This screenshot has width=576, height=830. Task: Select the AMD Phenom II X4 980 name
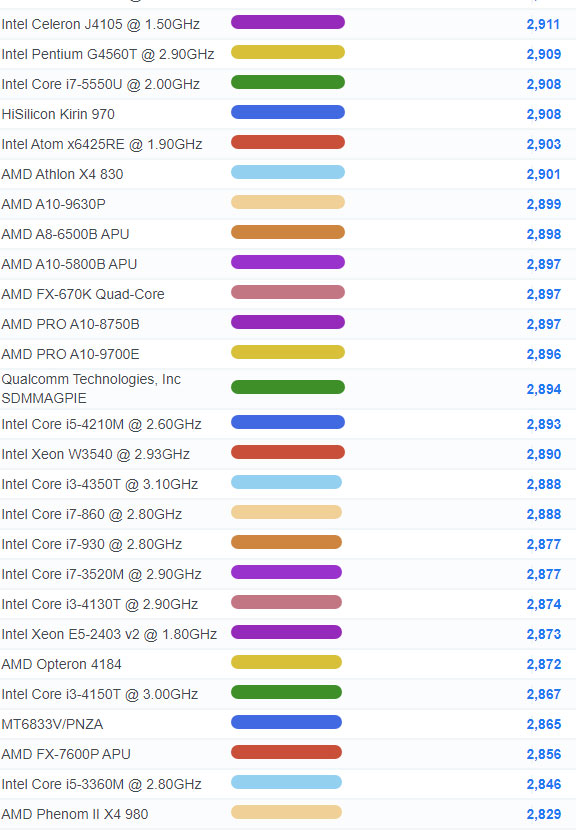(75, 814)
